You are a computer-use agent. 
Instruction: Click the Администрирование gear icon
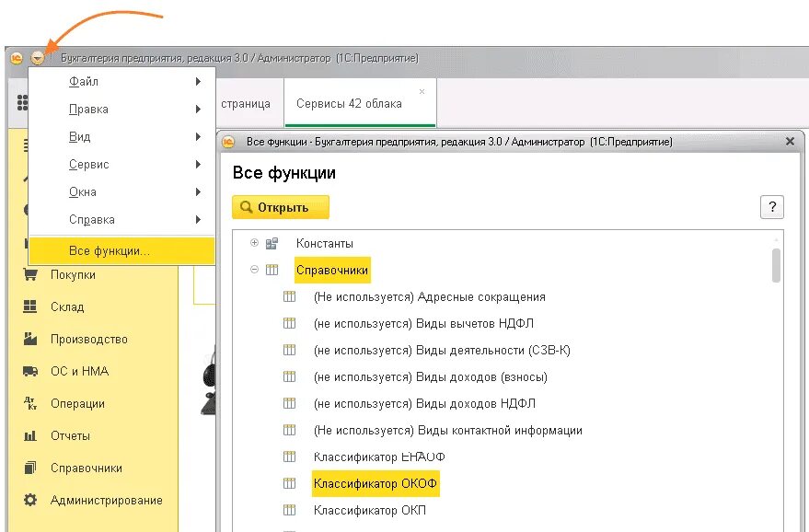pyautogui.click(x=30, y=500)
